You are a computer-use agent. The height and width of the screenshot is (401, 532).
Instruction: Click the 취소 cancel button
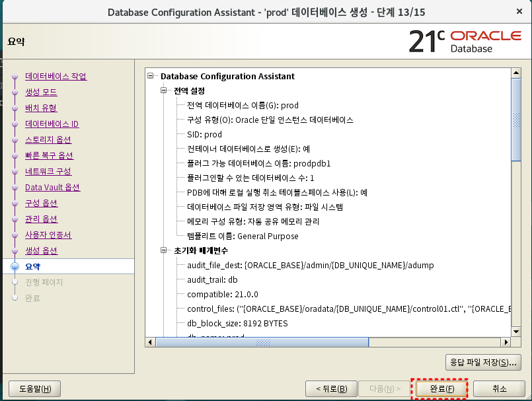click(x=499, y=389)
